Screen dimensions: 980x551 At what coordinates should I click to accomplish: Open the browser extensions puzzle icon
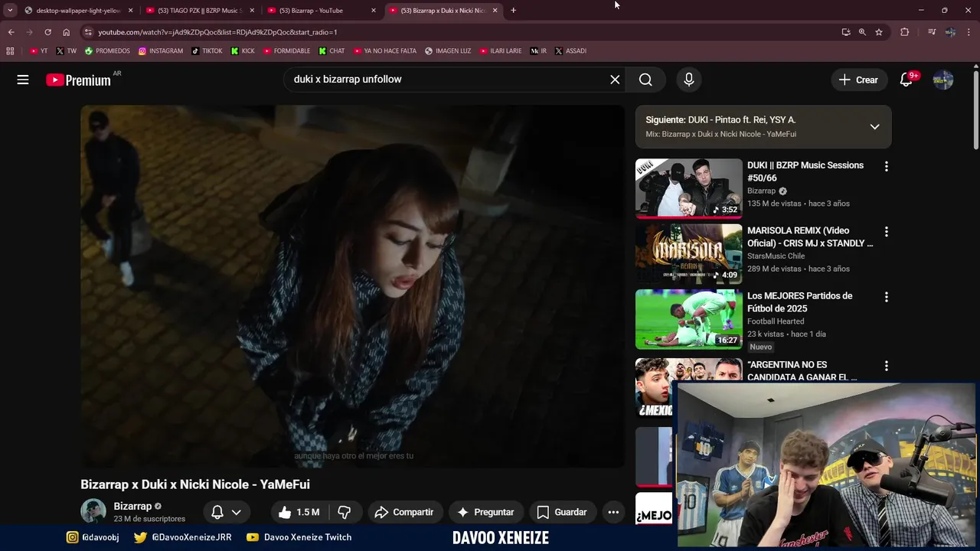(x=904, y=32)
